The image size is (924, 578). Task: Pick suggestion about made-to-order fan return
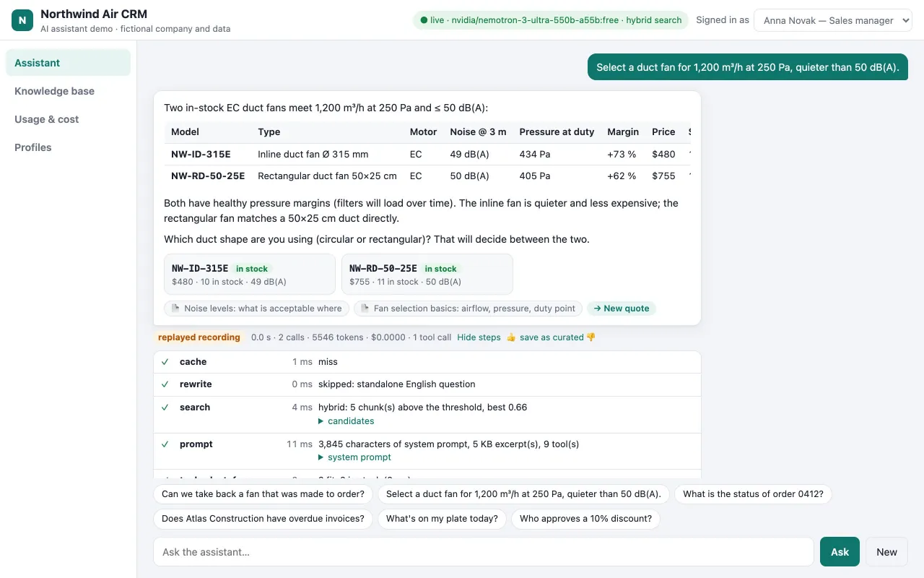pos(263,494)
